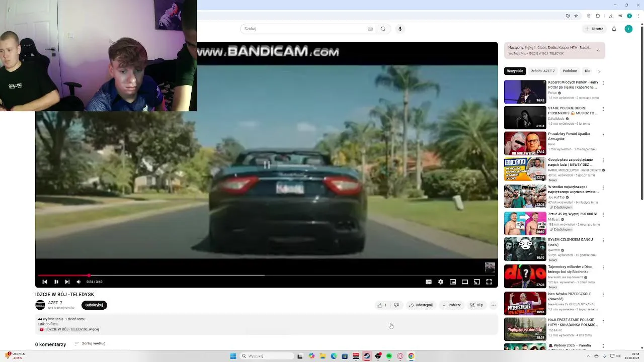Open options menu for Prawdziwy Powód Upadku video
This screenshot has height=362, width=644.
(603, 134)
